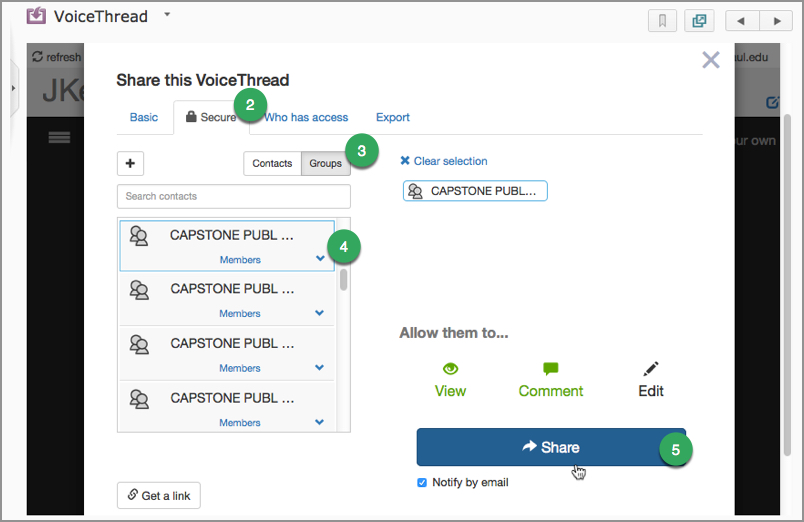Go to next page arrow
This screenshot has width=804, height=522.
click(x=776, y=21)
